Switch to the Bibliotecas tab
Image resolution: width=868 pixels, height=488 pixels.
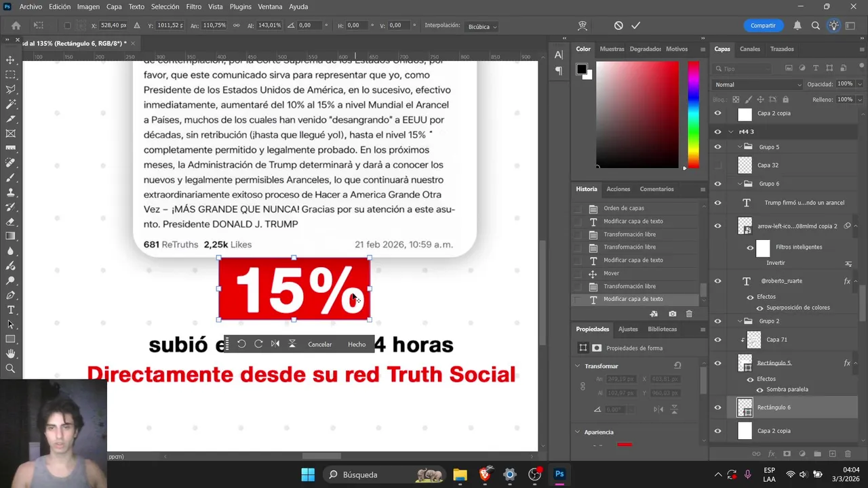point(663,329)
